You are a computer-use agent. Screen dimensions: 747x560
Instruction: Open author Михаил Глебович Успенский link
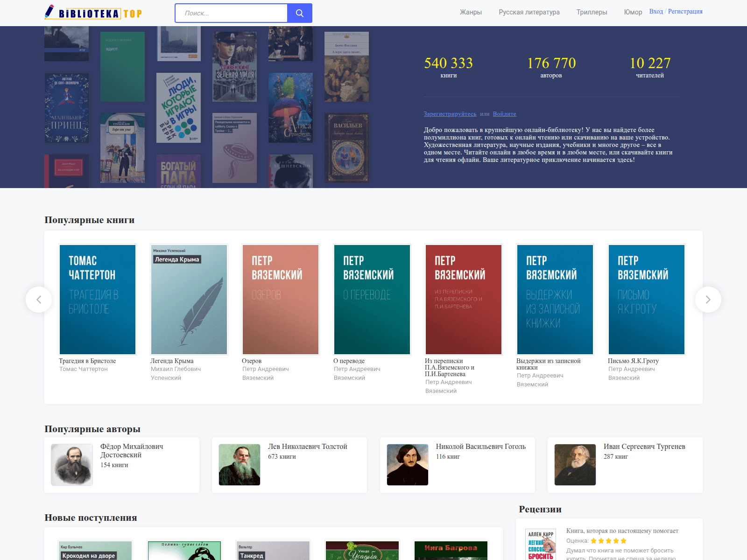(176, 373)
